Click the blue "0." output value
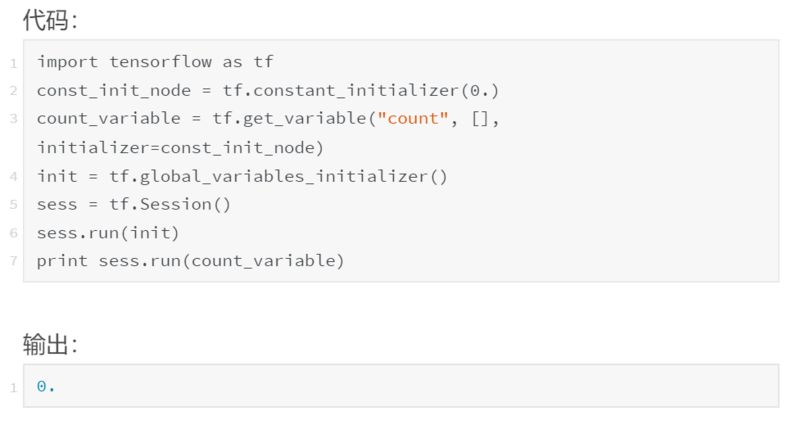Viewport: 800px width, 425px height. click(46, 386)
